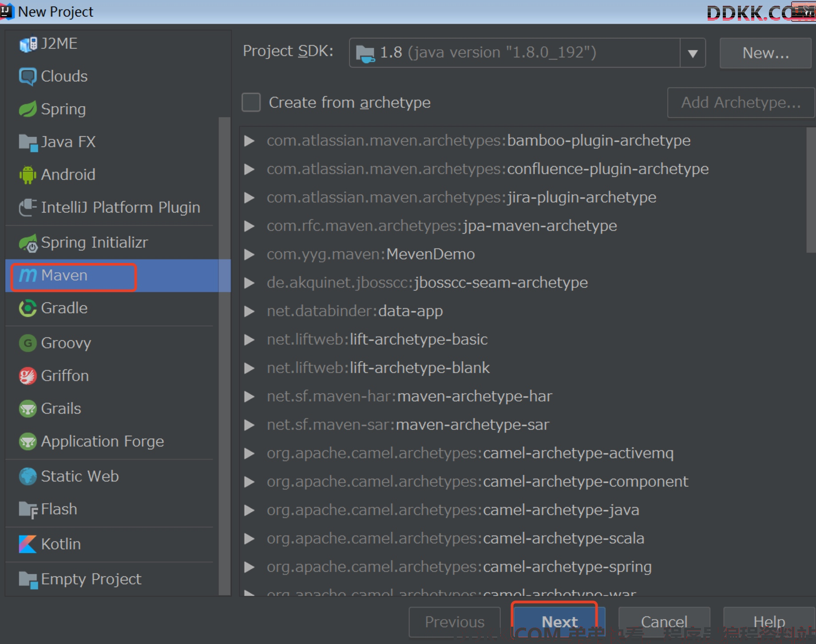Expand bamboo-plugin-archetype node

click(x=250, y=141)
